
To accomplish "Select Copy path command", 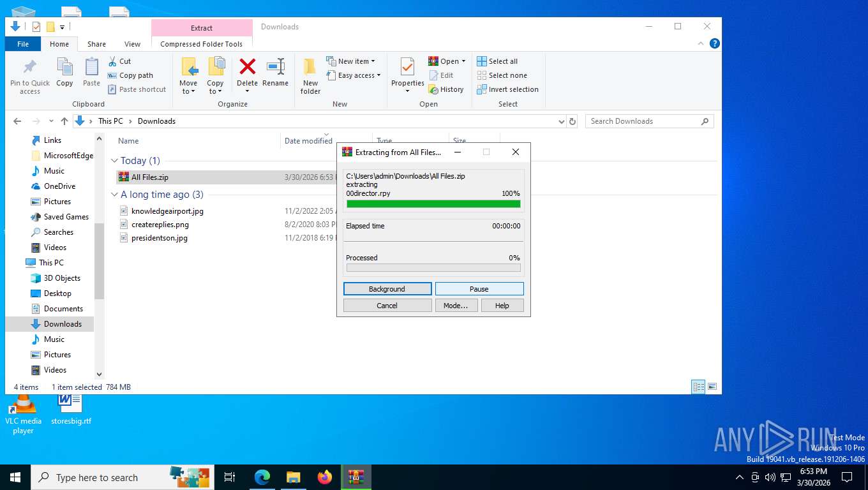I will tap(131, 75).
